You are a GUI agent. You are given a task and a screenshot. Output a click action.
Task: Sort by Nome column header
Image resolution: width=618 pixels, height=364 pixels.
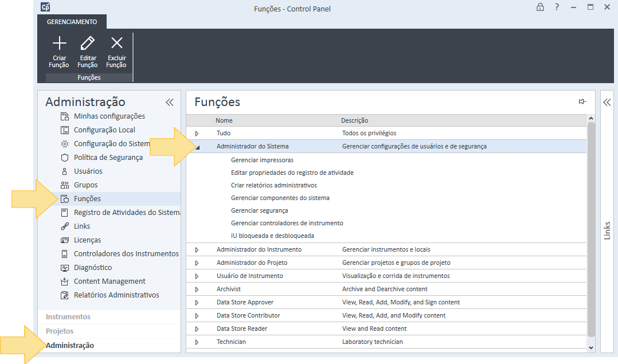[x=224, y=120]
